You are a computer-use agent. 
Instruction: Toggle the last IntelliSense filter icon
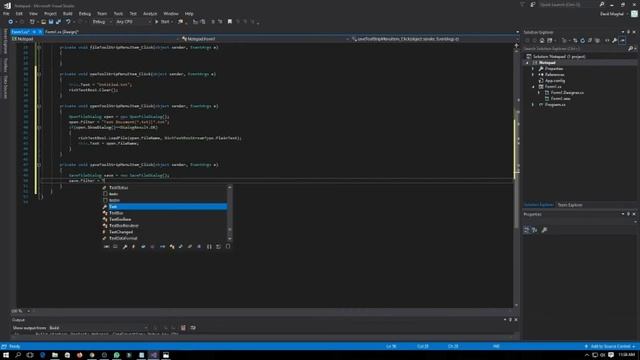[228, 247]
